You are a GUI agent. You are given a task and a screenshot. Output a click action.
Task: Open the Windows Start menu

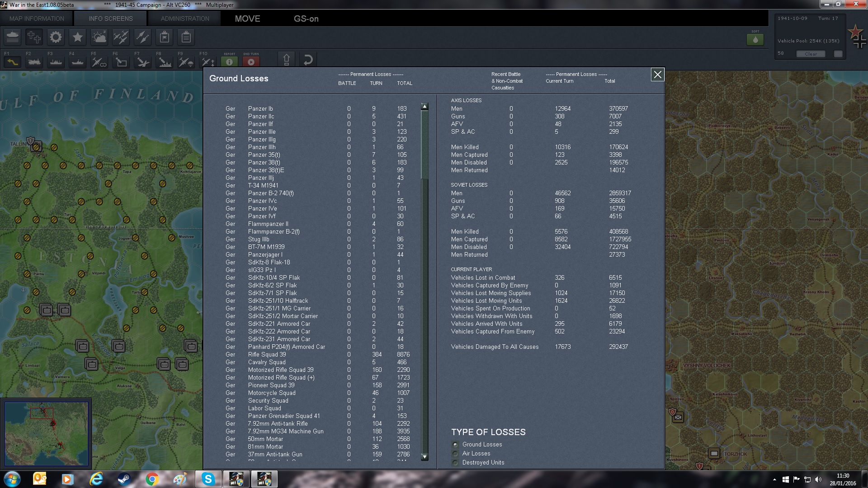pyautogui.click(x=12, y=479)
